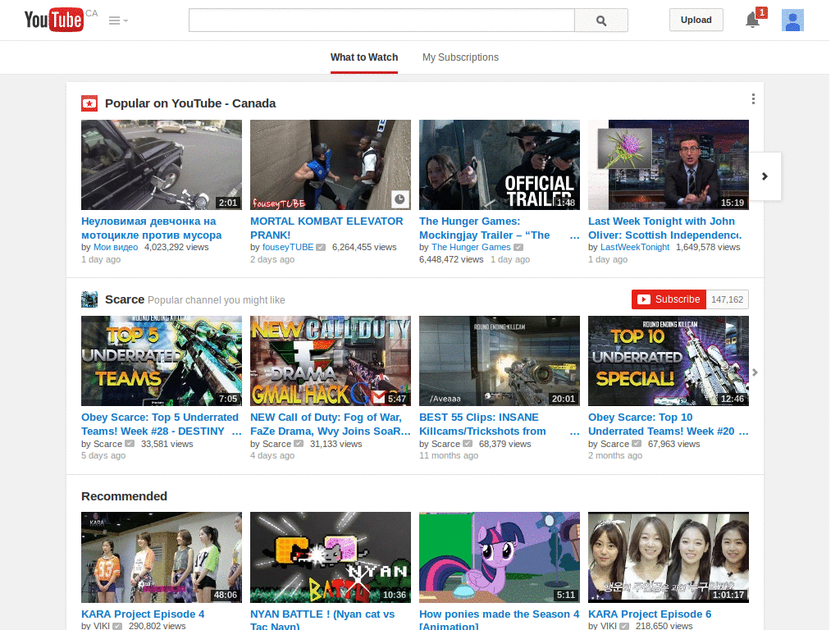The image size is (840, 630).
Task: Open MORTAL KOMBAT ELEVATOR PRANK! title
Action: [x=326, y=228]
